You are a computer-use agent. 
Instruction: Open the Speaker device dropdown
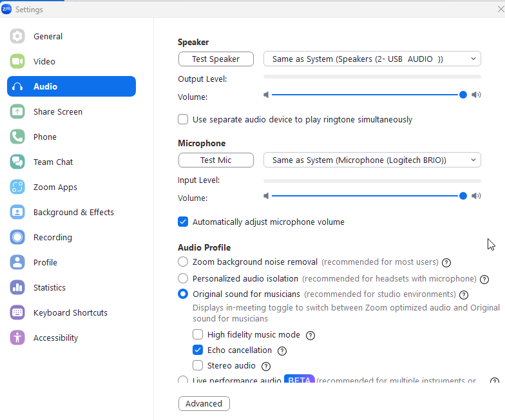pos(372,59)
